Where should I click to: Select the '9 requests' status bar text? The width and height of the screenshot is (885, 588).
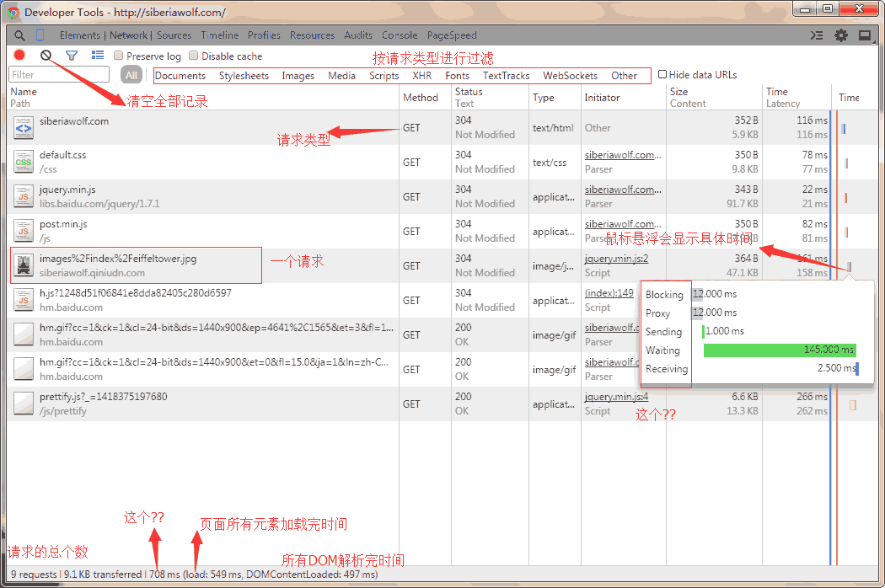(34, 575)
